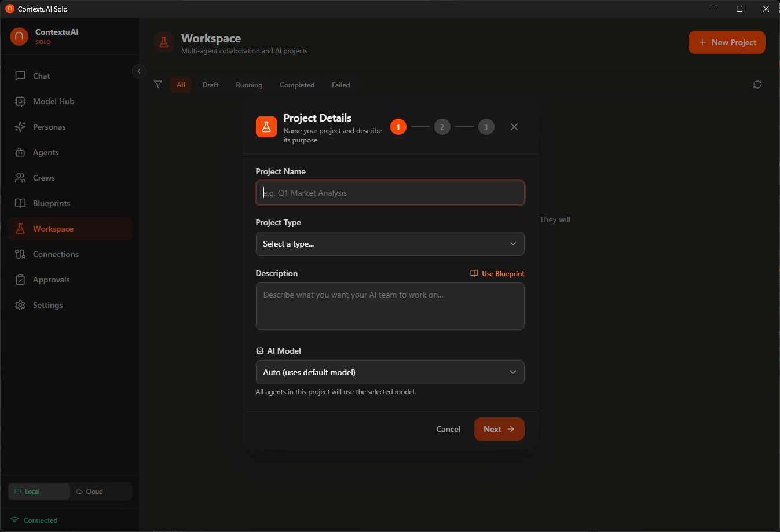The height and width of the screenshot is (532, 780).
Task: Open the Agents panel
Action: (x=46, y=152)
